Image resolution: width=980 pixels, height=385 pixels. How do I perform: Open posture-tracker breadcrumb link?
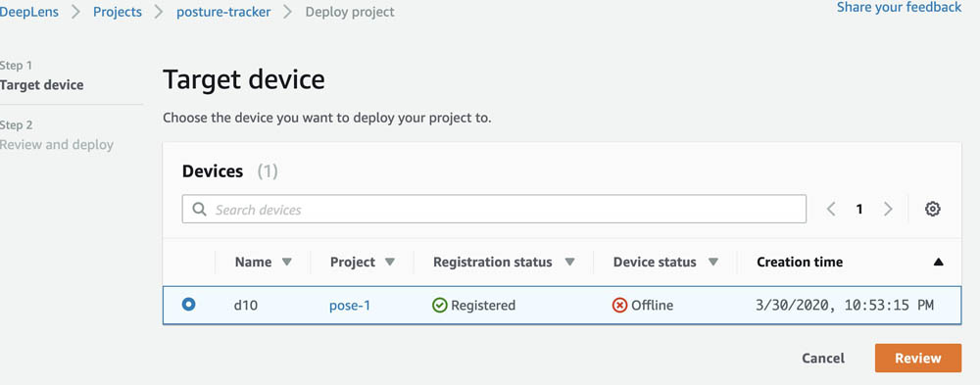(x=223, y=12)
